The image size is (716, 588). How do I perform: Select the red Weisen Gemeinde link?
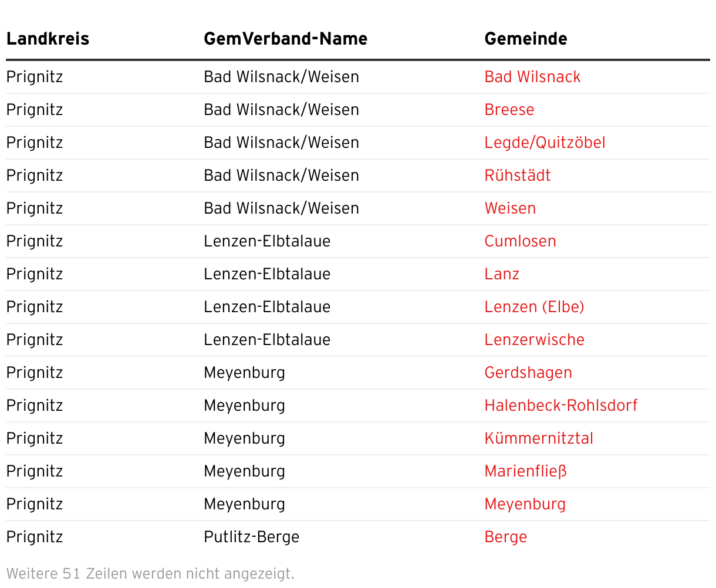pyautogui.click(x=510, y=208)
